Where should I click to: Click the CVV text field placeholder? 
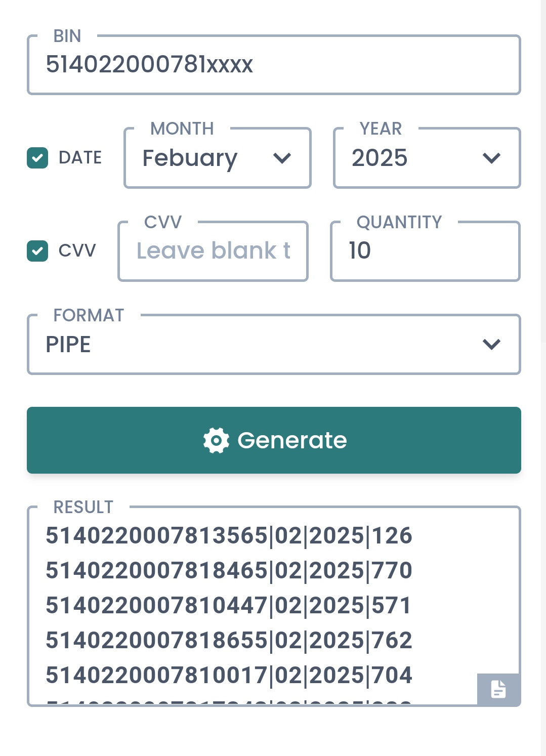[213, 251]
